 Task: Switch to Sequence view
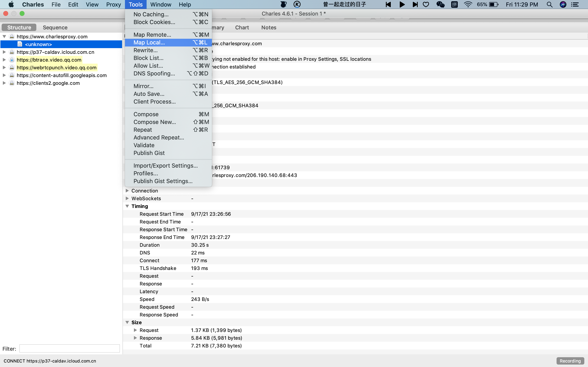coord(55,28)
